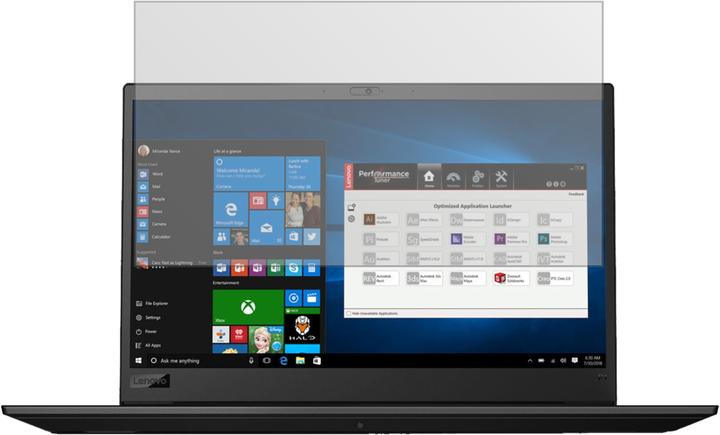Viewport: 720px width, 435px height.
Task: Open File Explorer from the taskbar
Action: click(300, 361)
